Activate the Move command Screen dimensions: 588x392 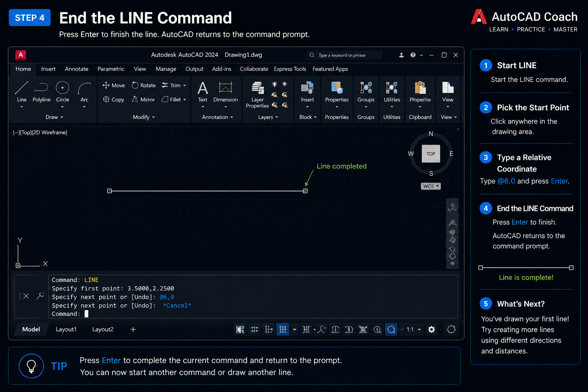tap(114, 85)
